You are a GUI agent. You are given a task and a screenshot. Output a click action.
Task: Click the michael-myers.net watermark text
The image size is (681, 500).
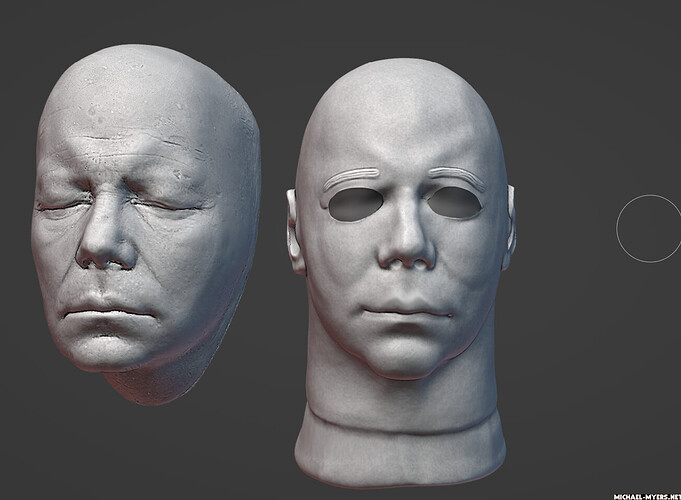pyautogui.click(x=647, y=497)
